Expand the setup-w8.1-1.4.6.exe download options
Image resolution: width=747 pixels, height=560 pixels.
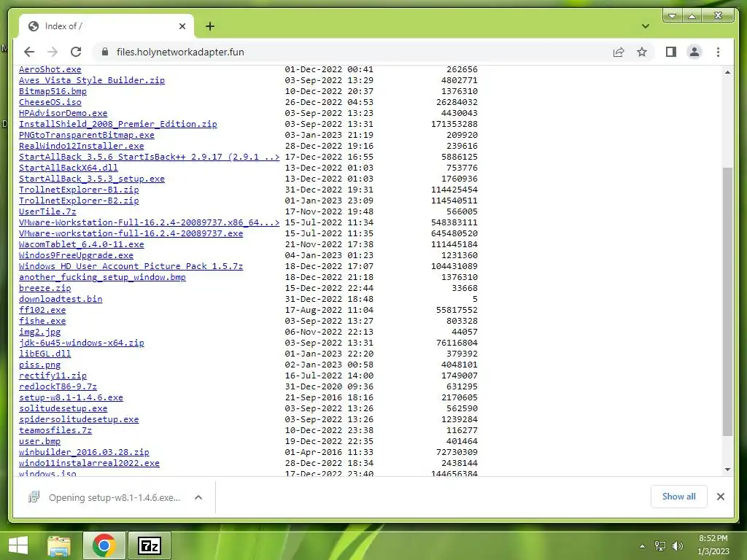198,497
